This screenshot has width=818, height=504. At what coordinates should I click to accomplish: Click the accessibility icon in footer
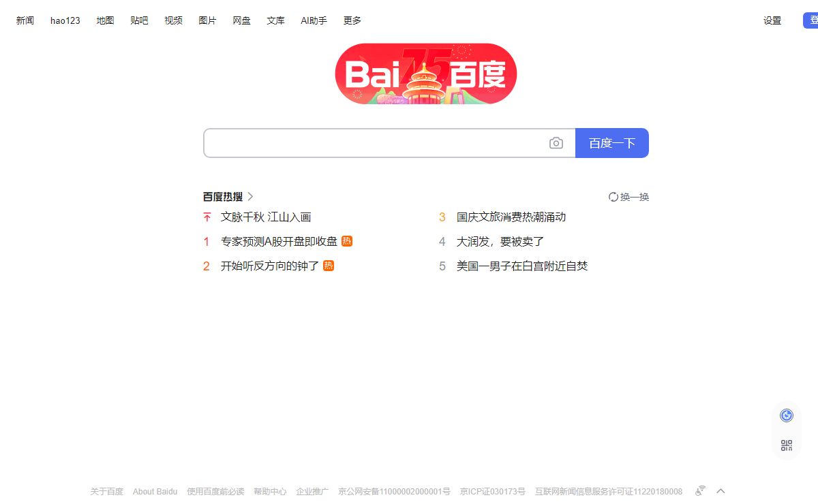coord(700,491)
